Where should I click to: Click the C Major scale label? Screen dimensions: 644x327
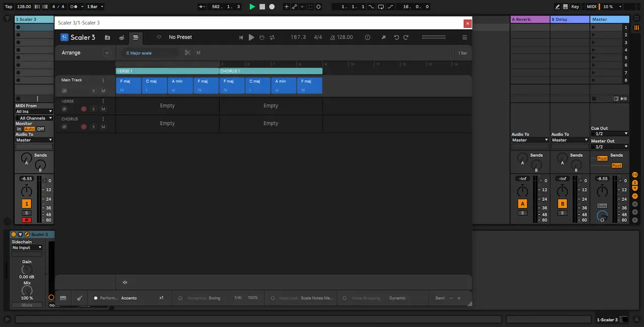(139, 53)
